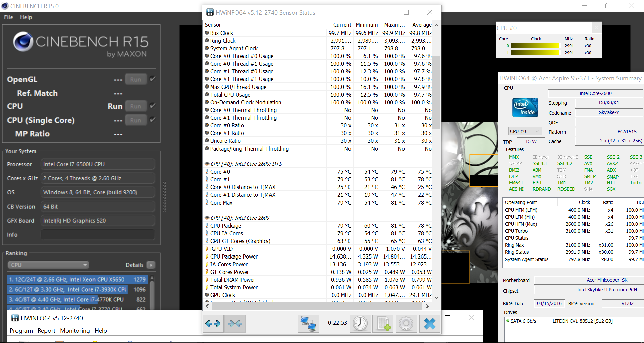Screen dimensions: 644x343
Task: Click the thermometer icon for CPU GT Cores
Action: point(207,241)
